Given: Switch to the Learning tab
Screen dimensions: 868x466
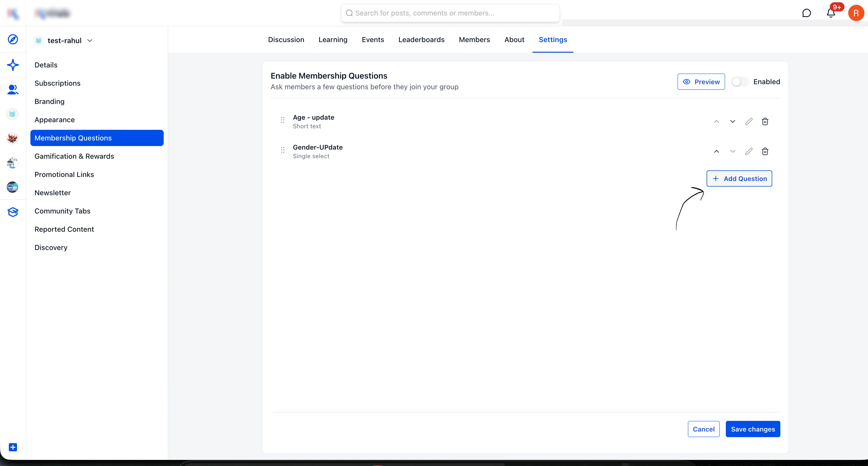Looking at the screenshot, I should [333, 40].
